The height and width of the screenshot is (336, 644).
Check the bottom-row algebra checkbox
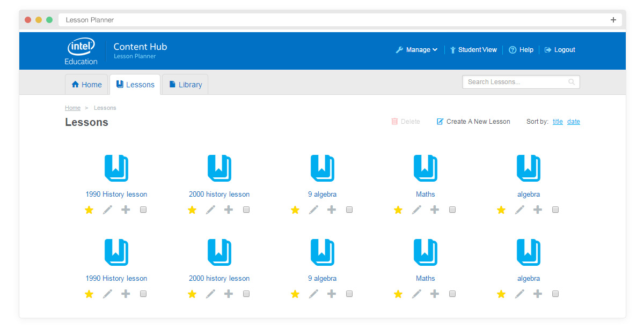[555, 294]
